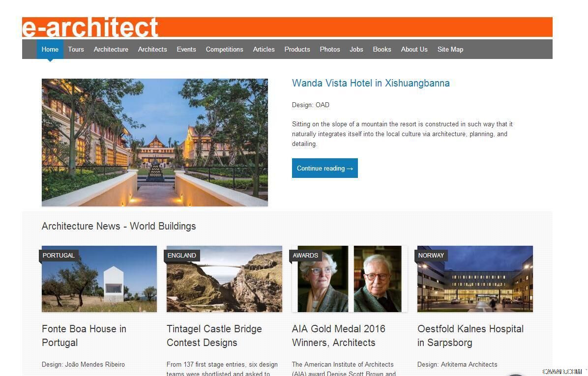Viewport: 588px width, 376px height.
Task: Open the AIA Gold Medal winners photo
Action: point(350,279)
